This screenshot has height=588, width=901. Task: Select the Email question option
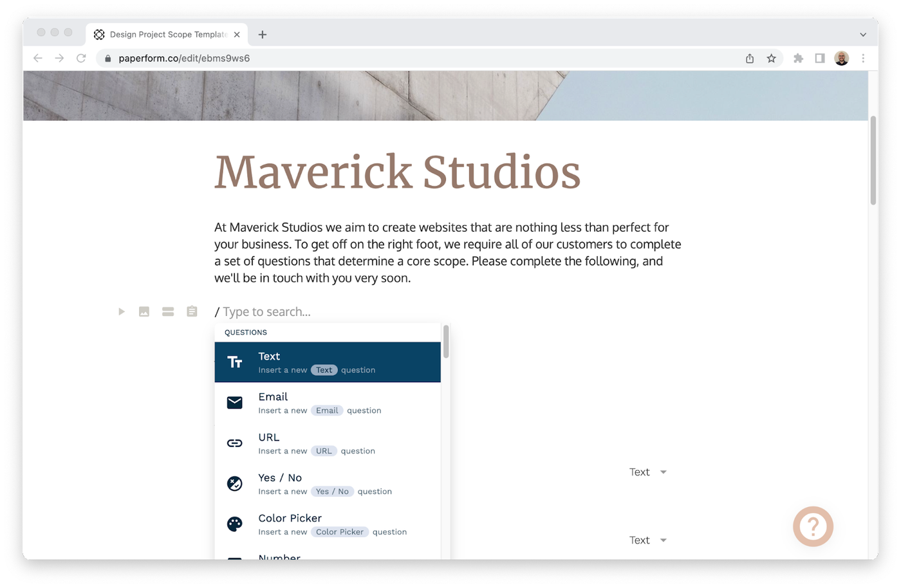[x=328, y=403]
